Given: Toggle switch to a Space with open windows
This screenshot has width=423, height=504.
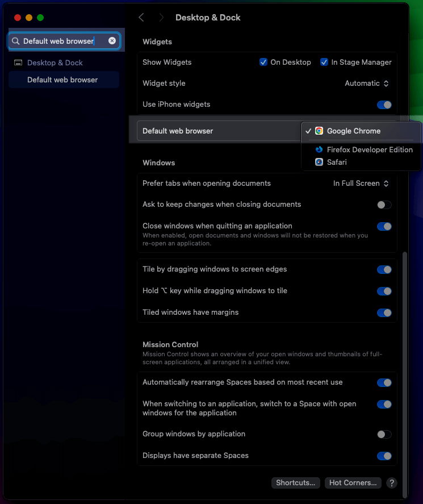Looking at the screenshot, I should [x=384, y=404].
